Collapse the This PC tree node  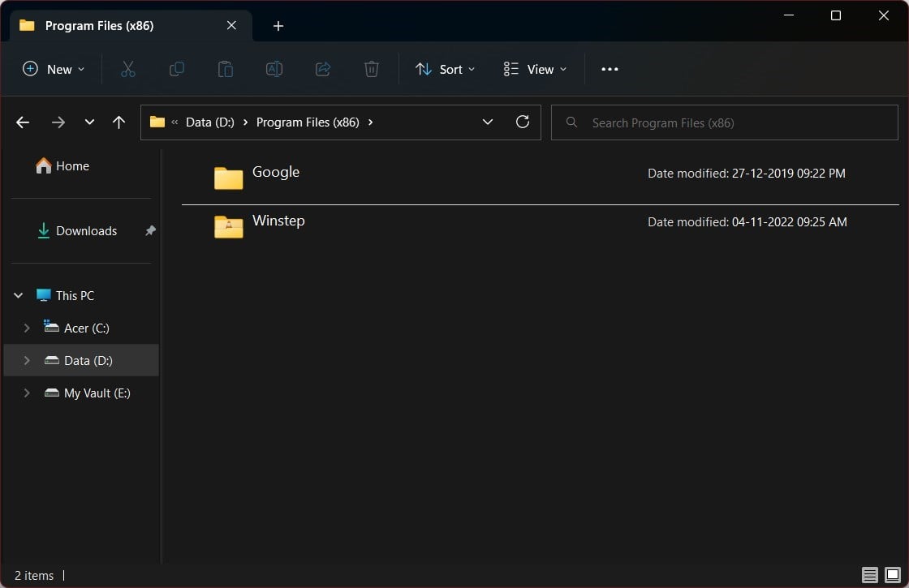click(x=19, y=295)
